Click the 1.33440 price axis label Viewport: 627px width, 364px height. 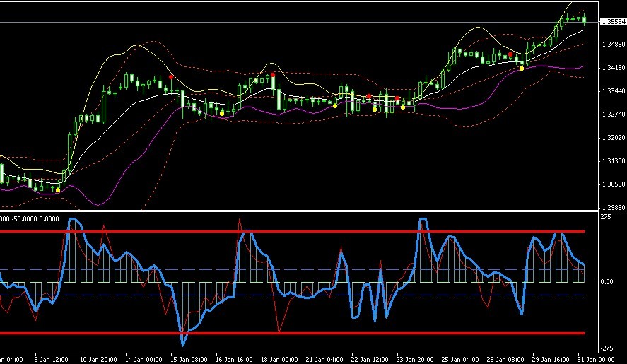(x=614, y=91)
